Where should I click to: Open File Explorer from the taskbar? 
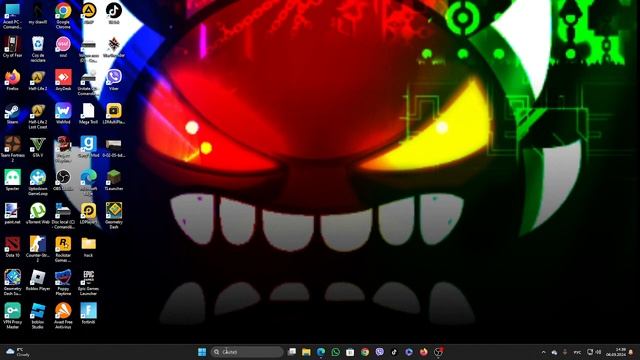(x=306, y=352)
